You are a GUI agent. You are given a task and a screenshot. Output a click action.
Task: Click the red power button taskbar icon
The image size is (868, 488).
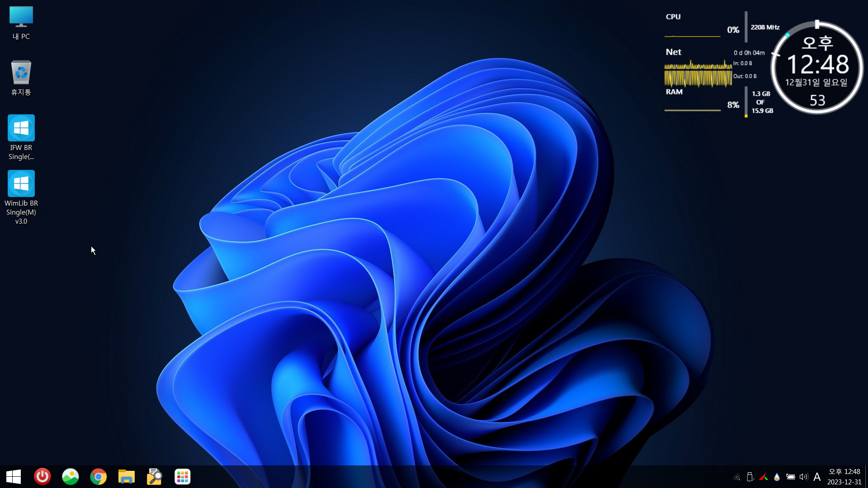pyautogui.click(x=42, y=477)
